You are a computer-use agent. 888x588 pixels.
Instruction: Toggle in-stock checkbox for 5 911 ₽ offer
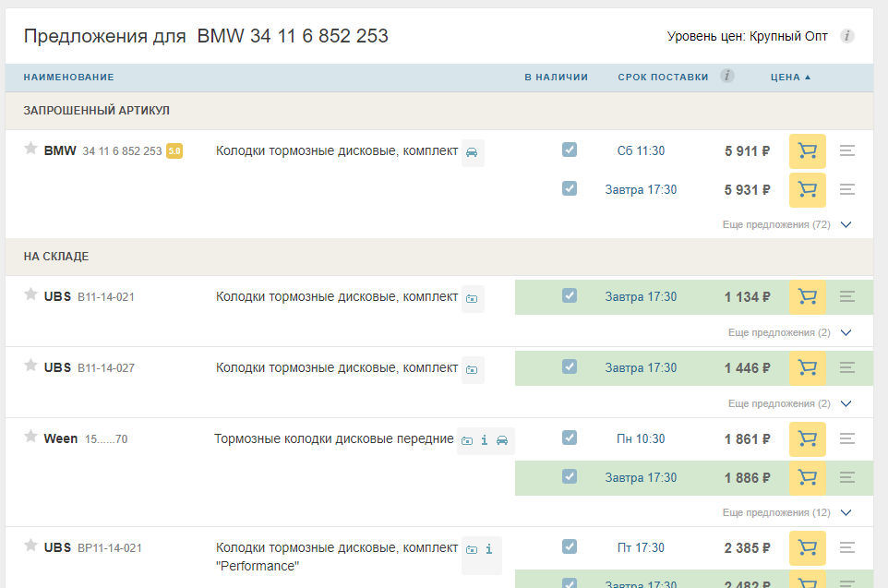click(x=570, y=150)
